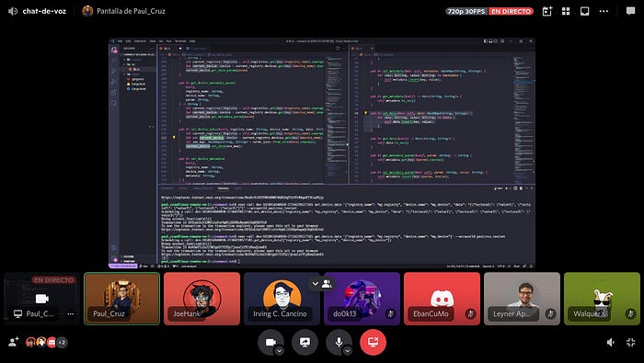Screen dimensions: 644x363
Task: Click muted mic icon on do0k13 tile
Action: coord(391,314)
